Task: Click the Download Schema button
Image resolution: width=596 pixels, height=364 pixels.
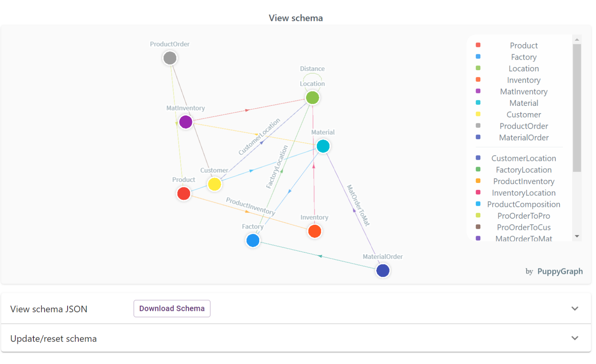Action: click(172, 309)
